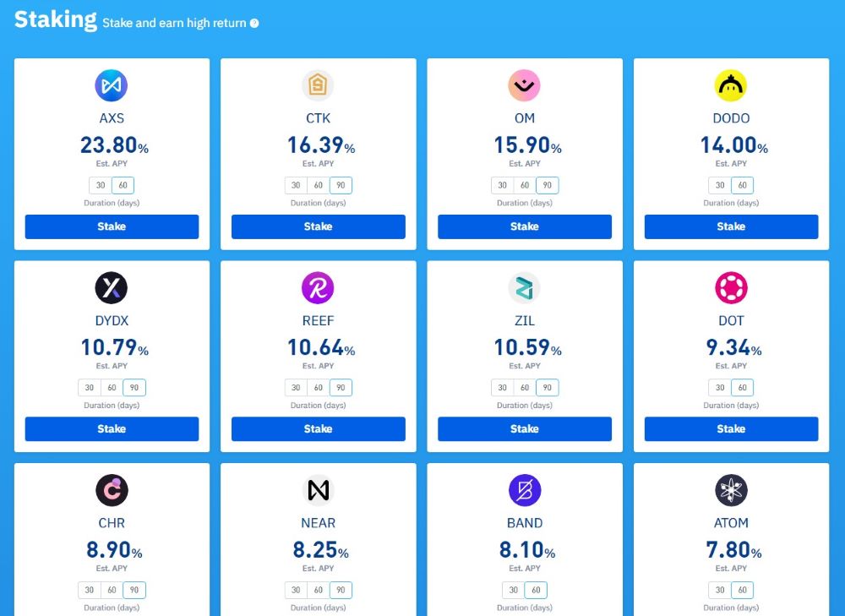Click the OM token logo

524,84
